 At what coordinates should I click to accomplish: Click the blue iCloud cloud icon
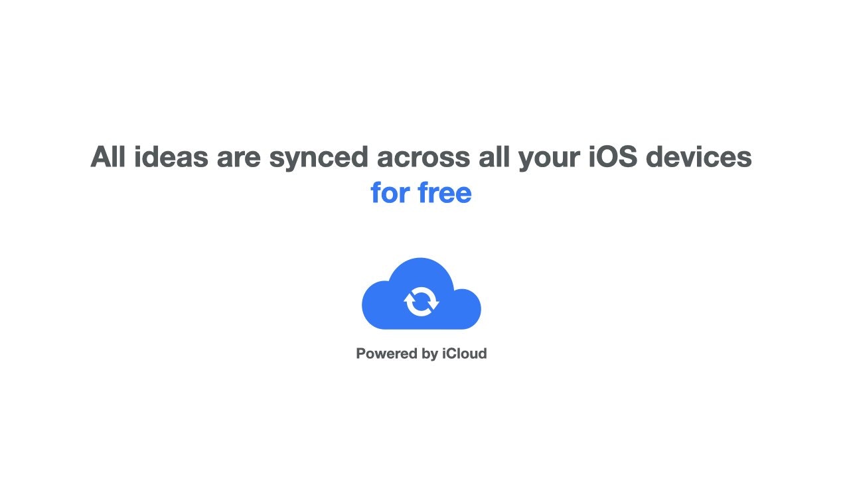(421, 293)
